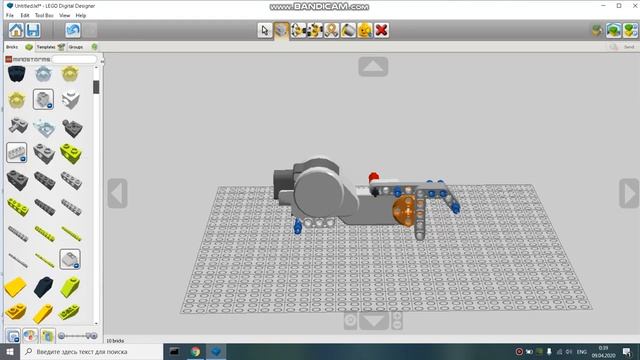Expand the gray slope brick category

tap(70, 259)
